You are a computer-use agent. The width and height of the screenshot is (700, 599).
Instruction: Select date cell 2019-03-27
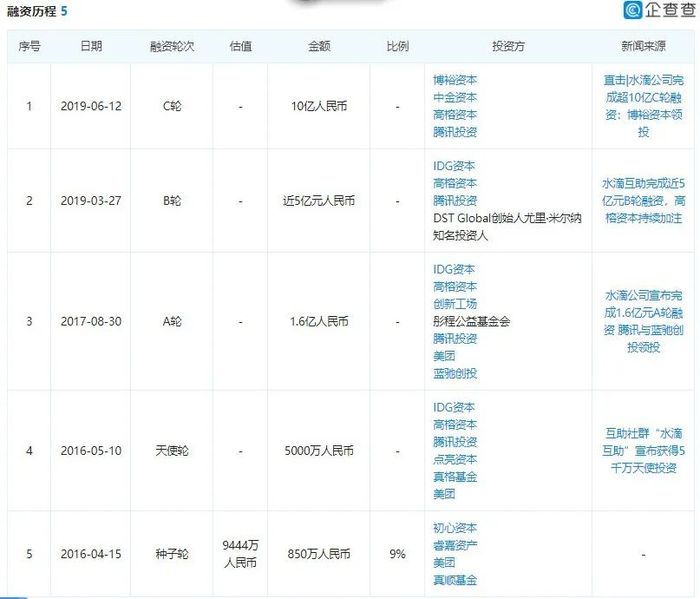pyautogui.click(x=91, y=201)
